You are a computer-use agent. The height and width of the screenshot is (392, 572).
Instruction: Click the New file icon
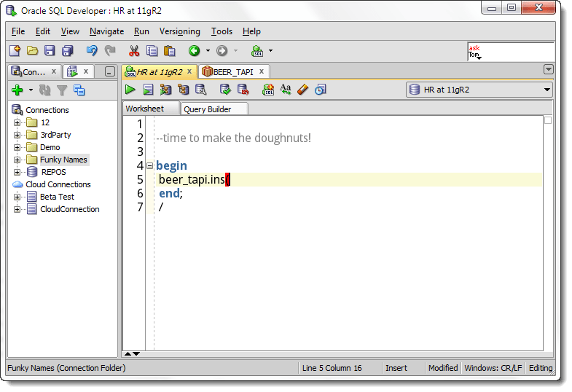point(15,51)
